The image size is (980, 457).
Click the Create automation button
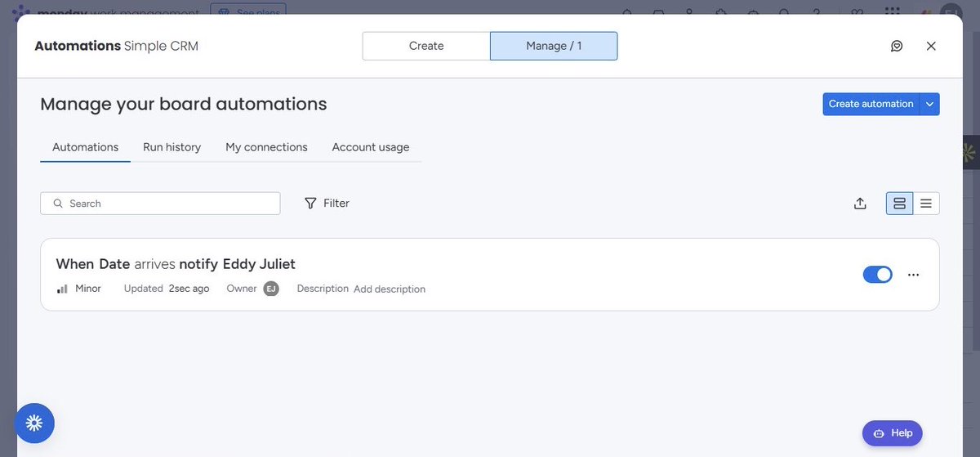[871, 104]
